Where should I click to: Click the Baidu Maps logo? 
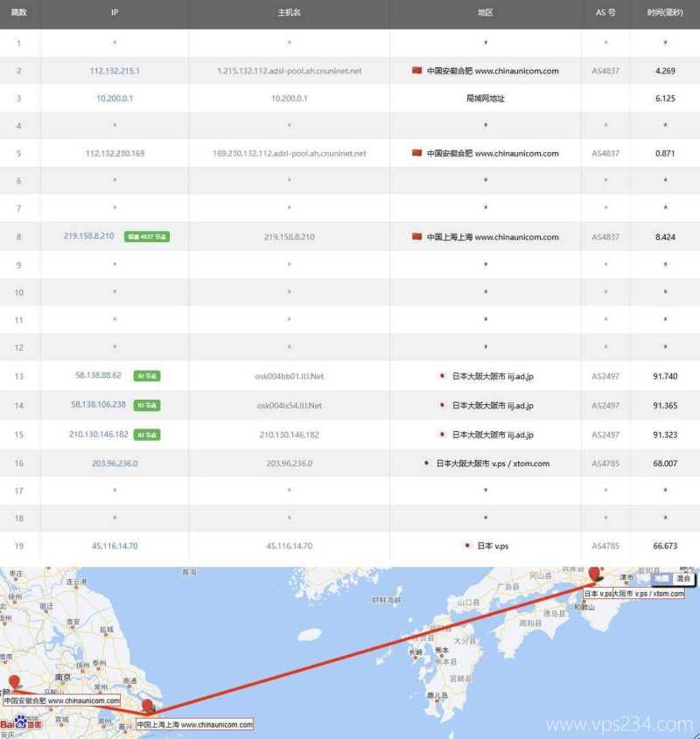(22, 723)
